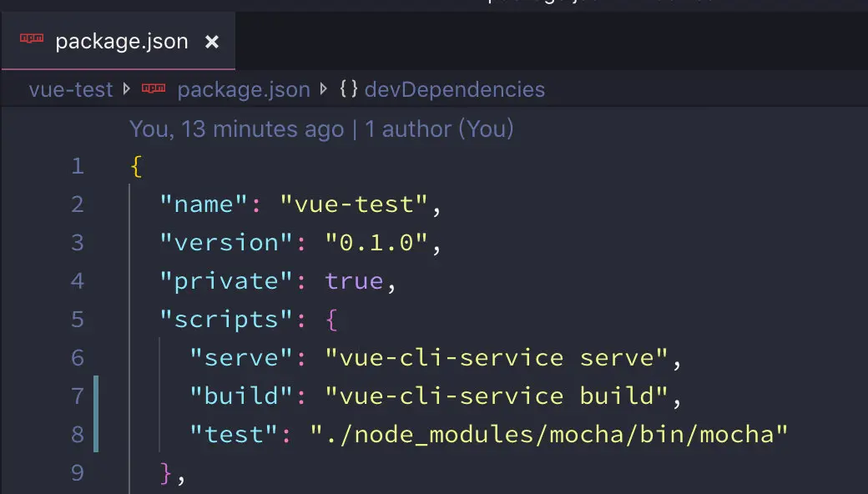This screenshot has width=868, height=494.
Task: Click the mocha path string on line 8
Action: click(549, 434)
